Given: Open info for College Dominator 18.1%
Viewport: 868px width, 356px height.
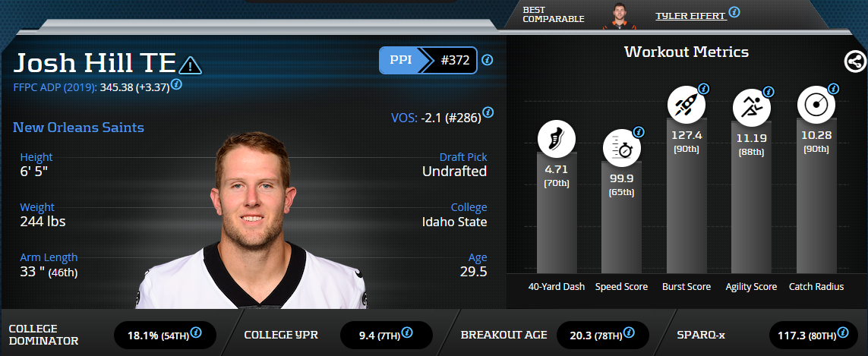Looking at the screenshot, I should point(196,332).
